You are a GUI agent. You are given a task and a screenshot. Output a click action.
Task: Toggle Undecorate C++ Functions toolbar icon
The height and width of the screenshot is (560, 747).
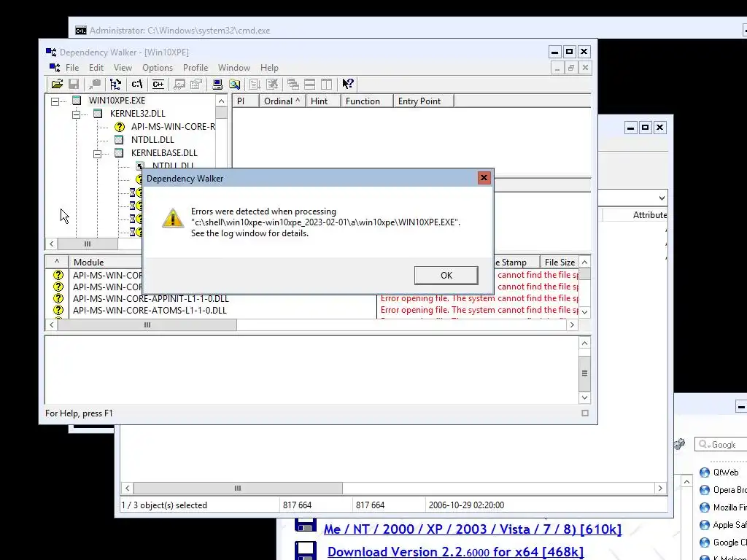pos(158,85)
